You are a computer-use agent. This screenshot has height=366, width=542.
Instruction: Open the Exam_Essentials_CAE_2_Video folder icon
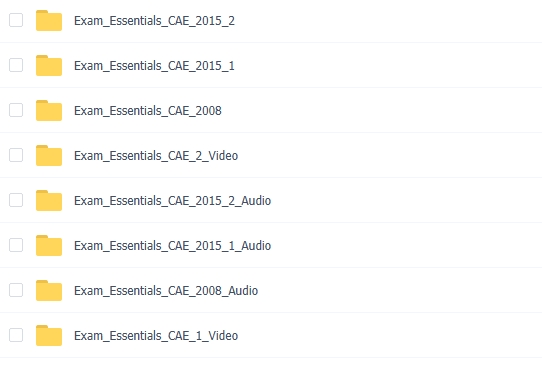point(49,156)
